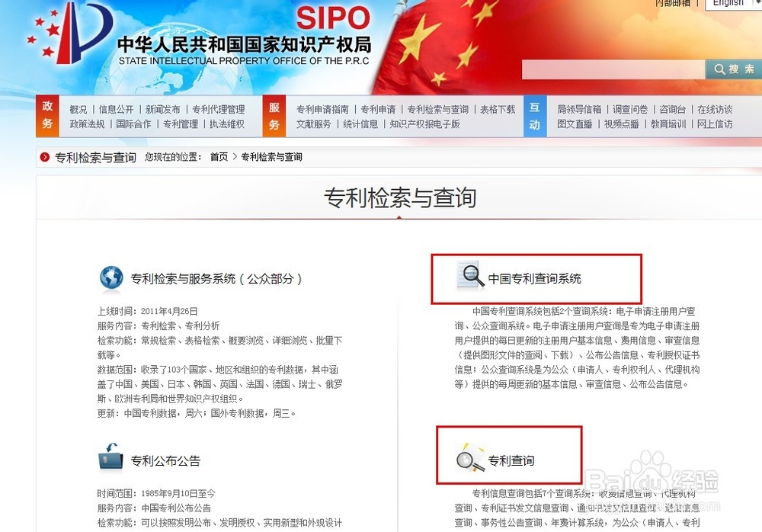Open 知识产权报电子版 in the 服务 section
This screenshot has width=762, height=532.
click(x=424, y=124)
